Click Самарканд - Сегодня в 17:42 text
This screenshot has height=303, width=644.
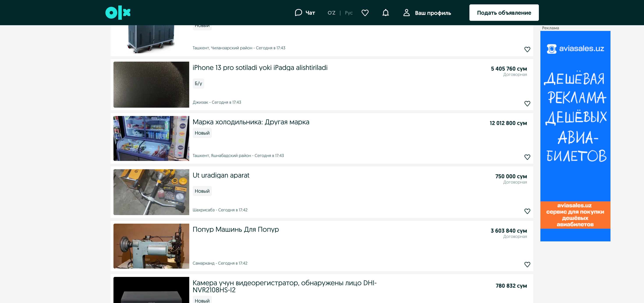[220, 263]
